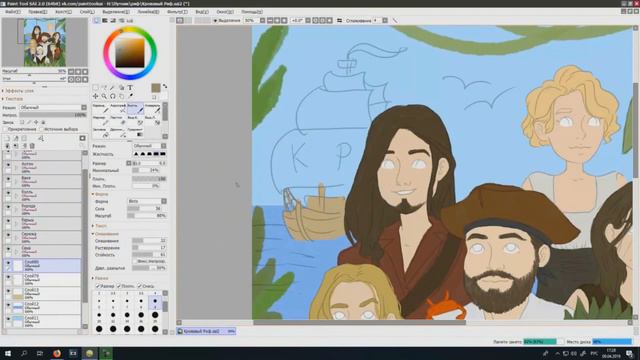Toggle the Clipping group checkbox
Screen dimensions: 640x360
(6, 129)
